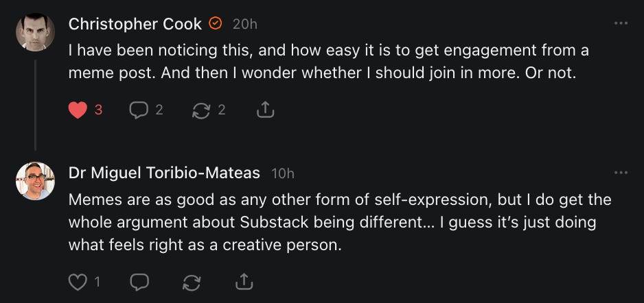Restack Christopher Cook's comment

[201, 110]
